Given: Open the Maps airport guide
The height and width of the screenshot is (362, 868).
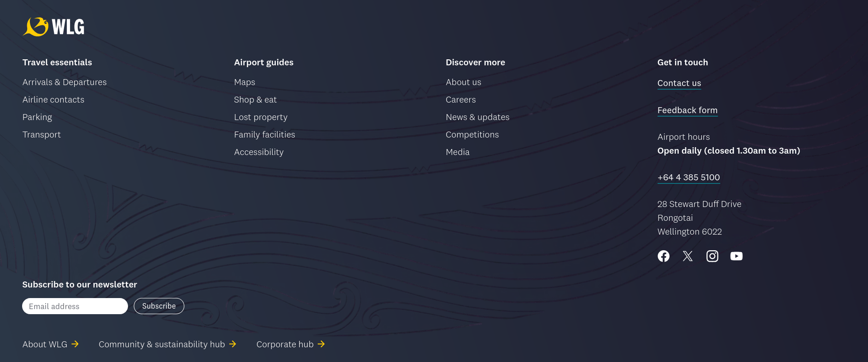Looking at the screenshot, I should coord(245,82).
